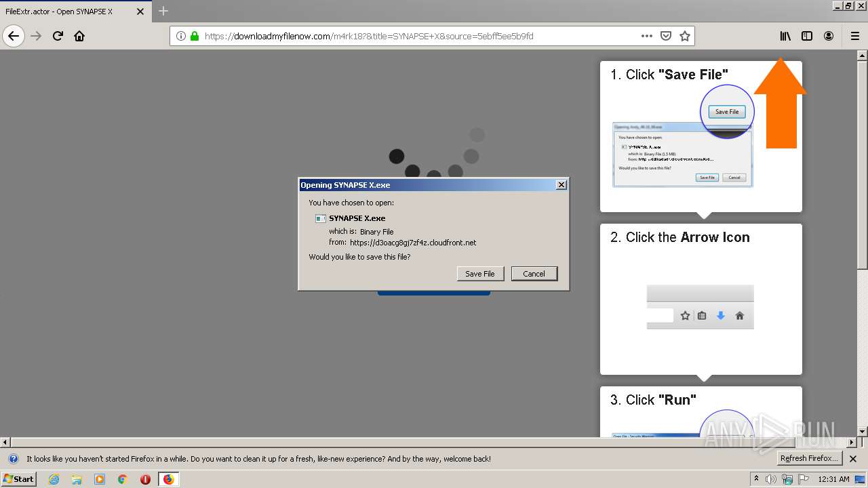The image size is (868, 488).
Task: Open the Firefox hamburger menu
Action: point(854,36)
